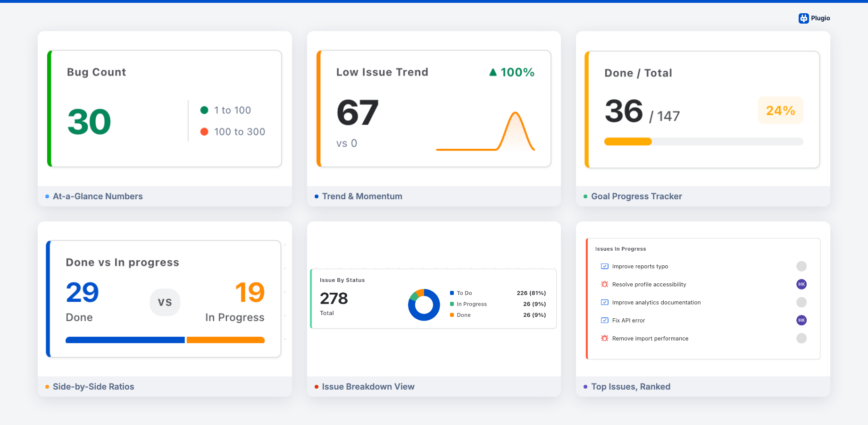The image size is (868, 425).
Task: Click the green In Progress legend square
Action: click(x=452, y=304)
